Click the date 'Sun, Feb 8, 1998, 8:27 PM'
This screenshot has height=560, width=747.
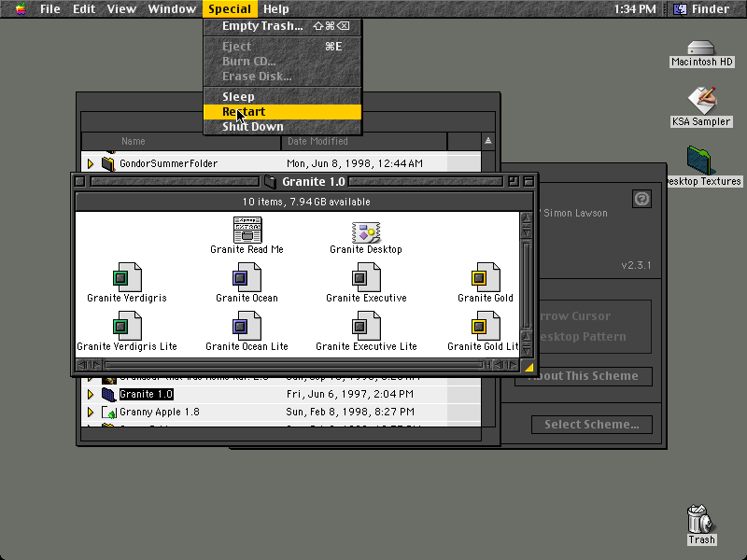click(350, 412)
